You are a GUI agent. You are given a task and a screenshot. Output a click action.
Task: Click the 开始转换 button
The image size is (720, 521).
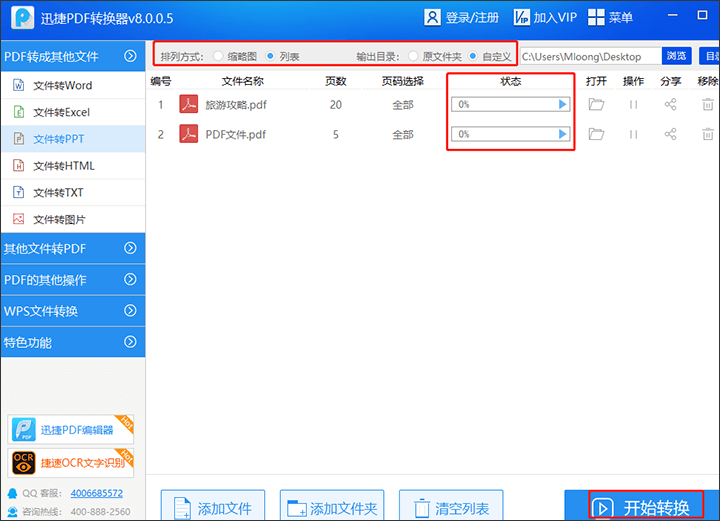click(642, 506)
